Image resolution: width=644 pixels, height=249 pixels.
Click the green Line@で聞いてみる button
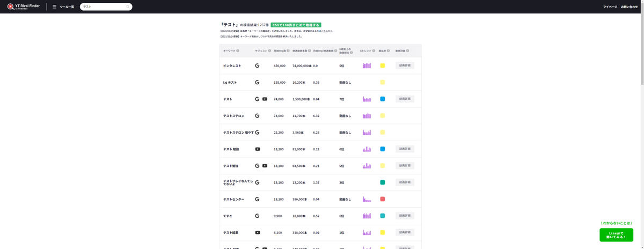point(616,235)
